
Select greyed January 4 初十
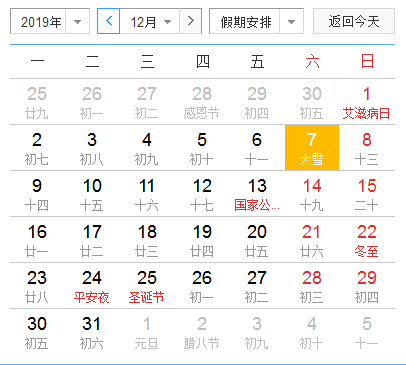312,332
